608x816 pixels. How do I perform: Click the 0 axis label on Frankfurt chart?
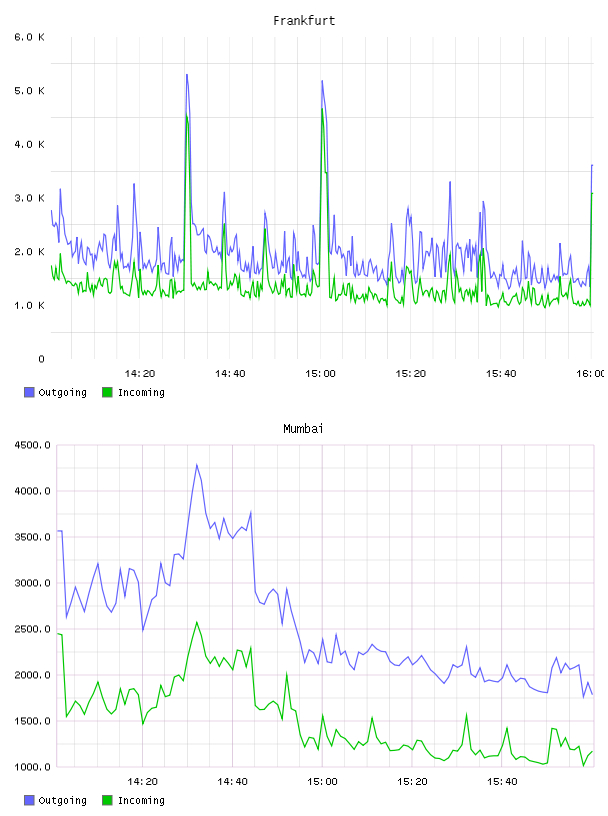41,359
